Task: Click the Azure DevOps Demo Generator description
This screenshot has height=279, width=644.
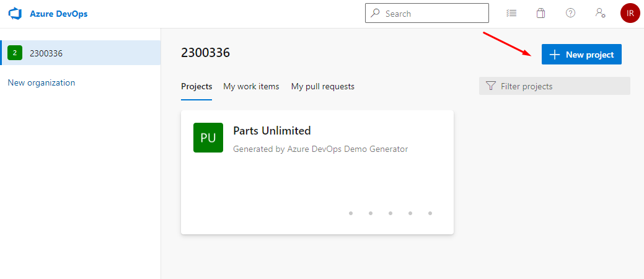Action: coord(320,149)
